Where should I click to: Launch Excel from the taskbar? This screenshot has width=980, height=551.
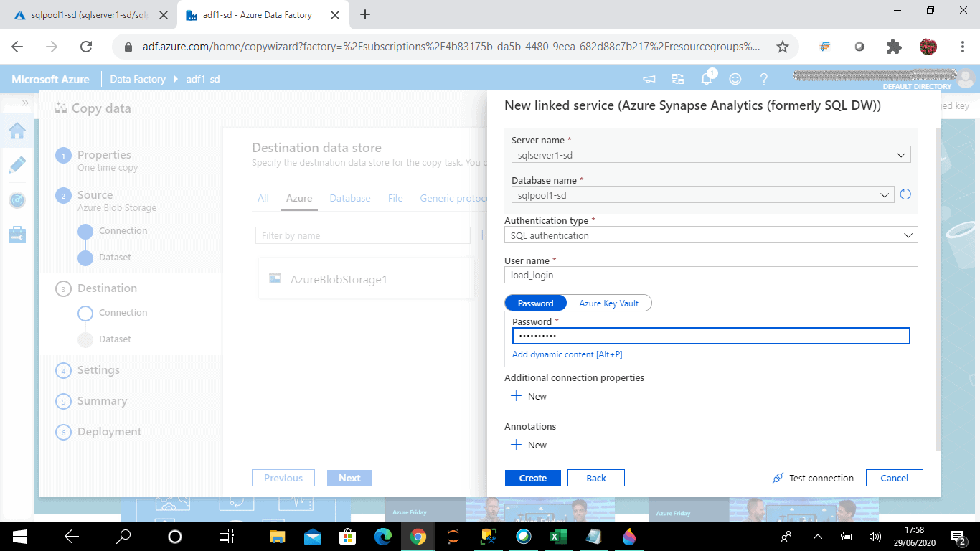pos(559,536)
